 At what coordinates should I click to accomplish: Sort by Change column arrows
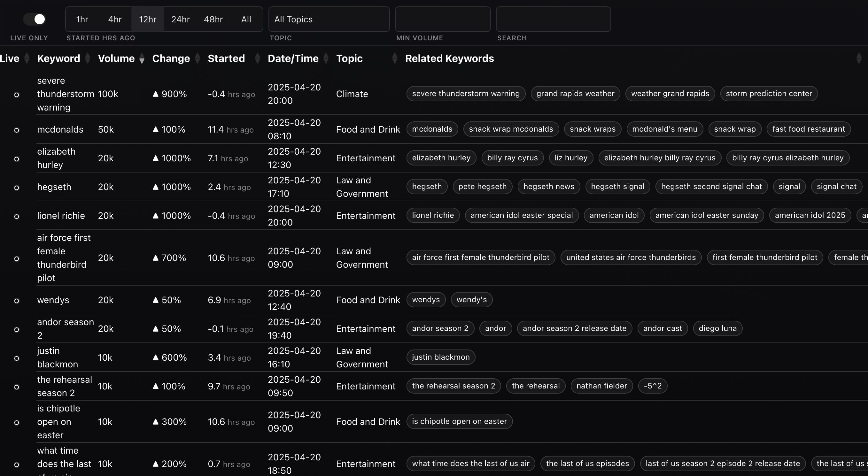click(x=198, y=58)
